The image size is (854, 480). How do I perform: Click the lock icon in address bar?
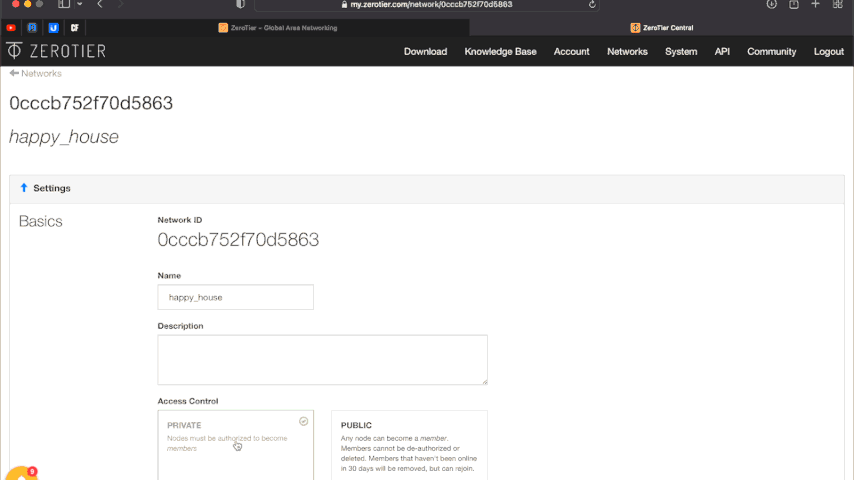pyautogui.click(x=344, y=4)
